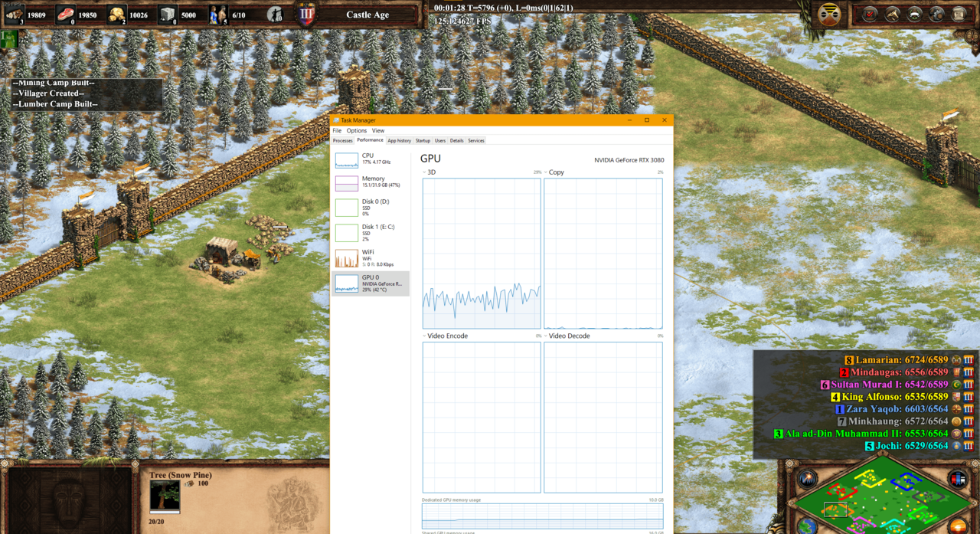Click the green control group banner icon
980x534 pixels.
click(9, 40)
